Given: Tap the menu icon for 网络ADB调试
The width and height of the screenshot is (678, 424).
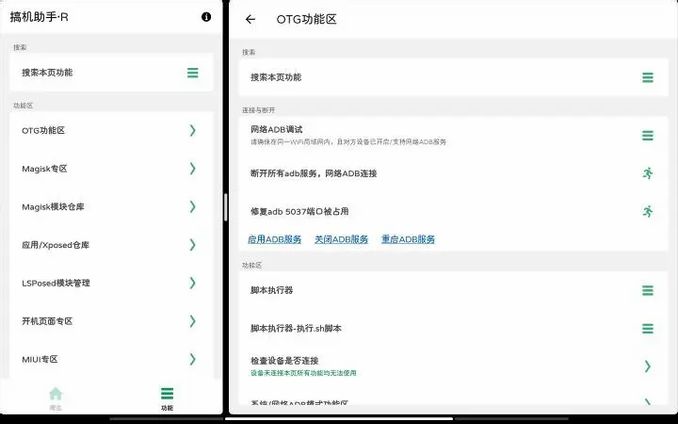Looking at the screenshot, I should tap(647, 135).
